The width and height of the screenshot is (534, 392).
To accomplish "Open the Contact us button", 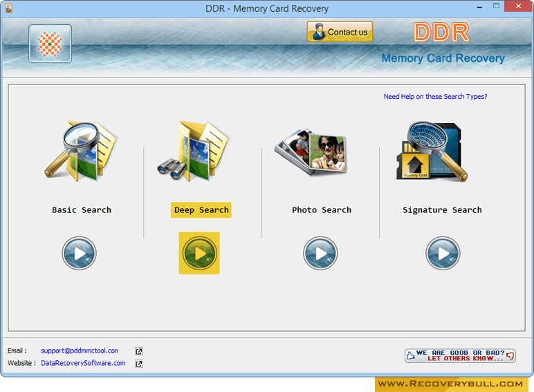I will coord(340,32).
